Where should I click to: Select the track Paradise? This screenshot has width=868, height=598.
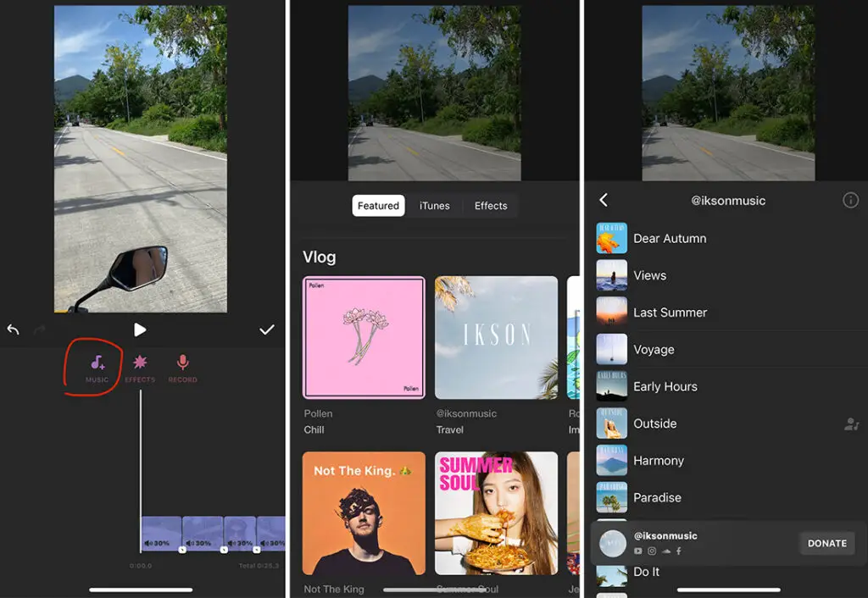(x=727, y=498)
